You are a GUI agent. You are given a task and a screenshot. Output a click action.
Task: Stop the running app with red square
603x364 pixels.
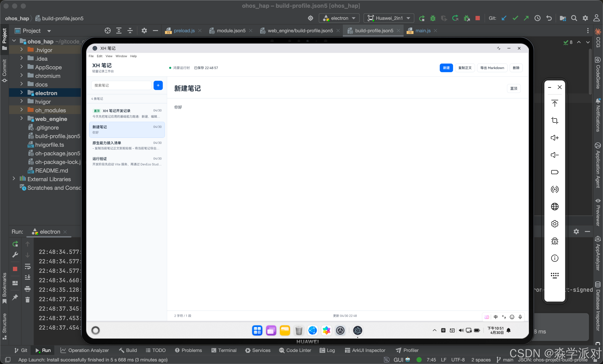coord(477,18)
